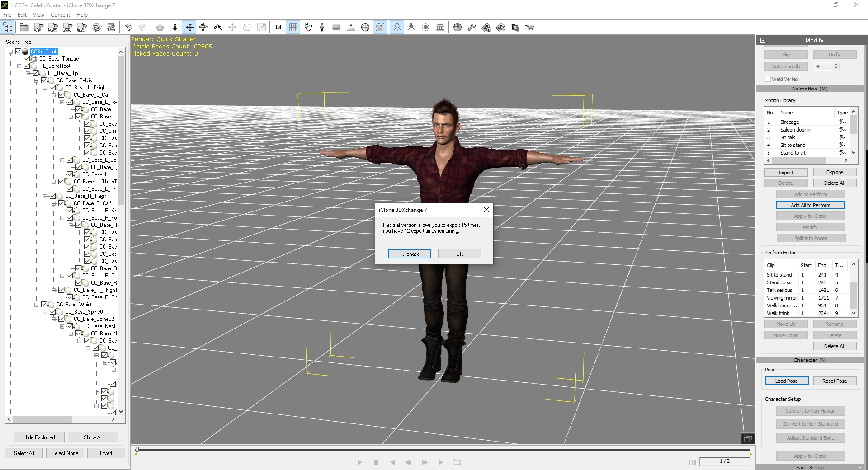Open the View menu
The height and width of the screenshot is (470, 868).
(38, 15)
